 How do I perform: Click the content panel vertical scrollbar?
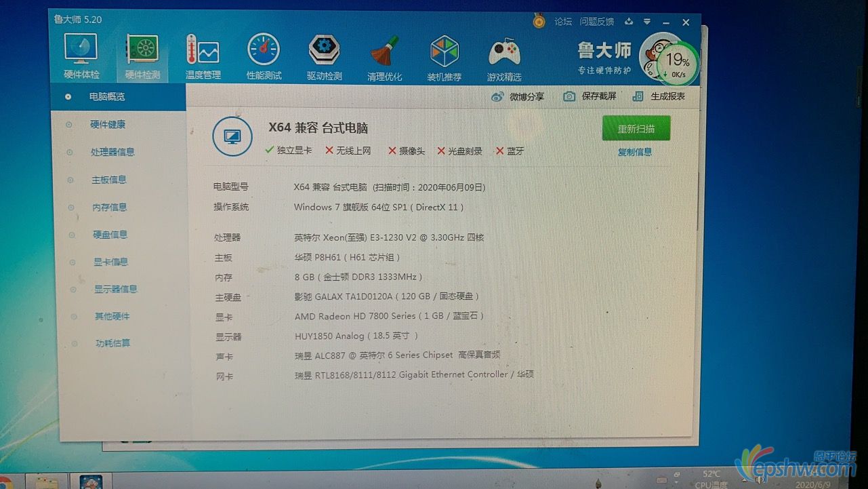(697, 200)
